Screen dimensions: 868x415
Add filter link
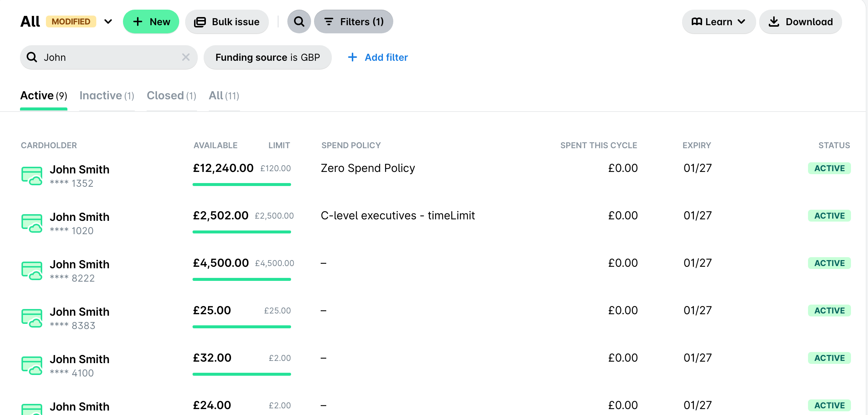point(378,57)
